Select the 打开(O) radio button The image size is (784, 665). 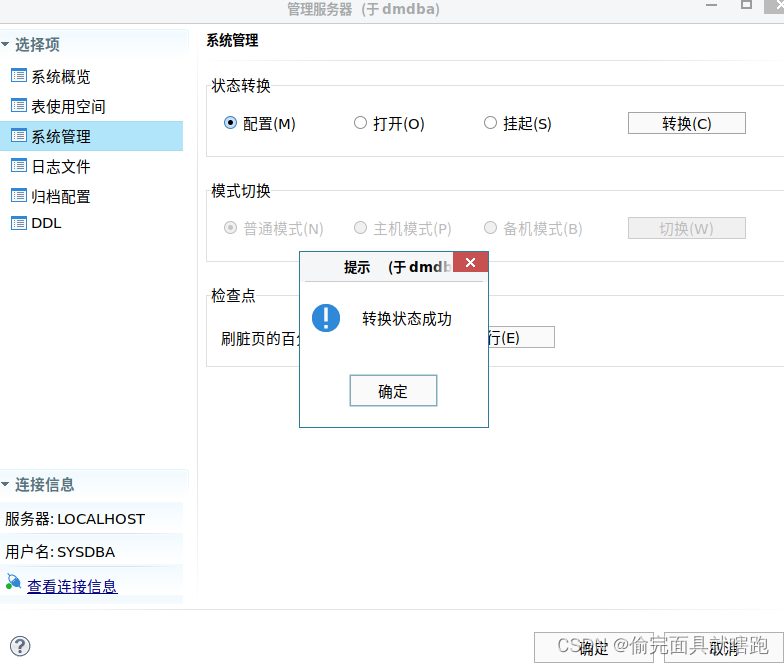(360, 122)
